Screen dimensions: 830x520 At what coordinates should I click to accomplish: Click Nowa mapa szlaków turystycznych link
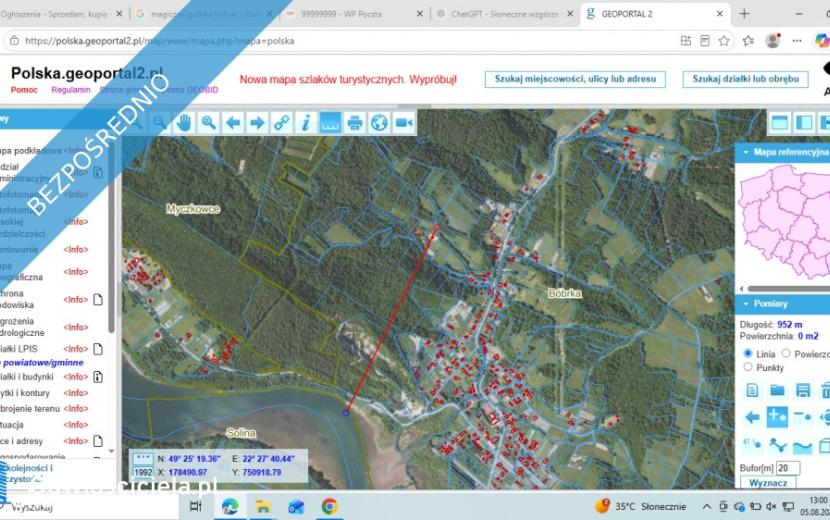[348, 79]
